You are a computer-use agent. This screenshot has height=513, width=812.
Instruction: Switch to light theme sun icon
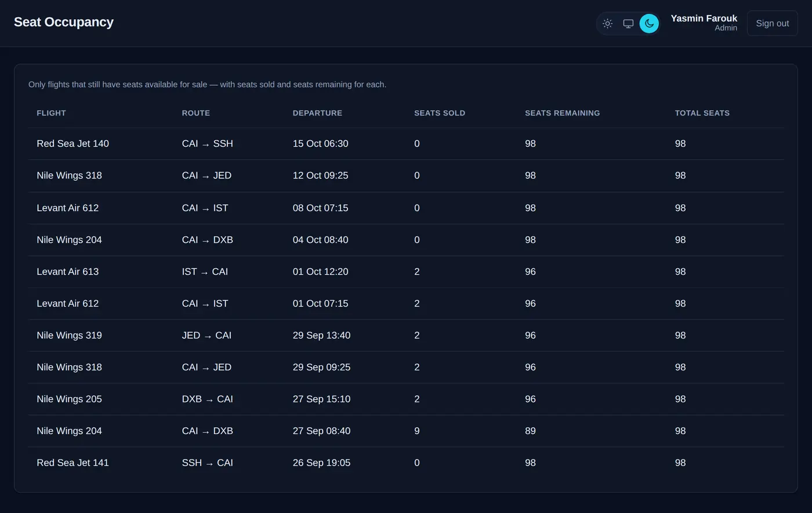pyautogui.click(x=607, y=24)
